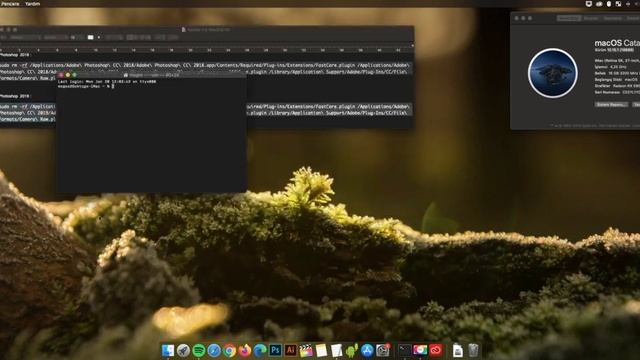Open Firefox from the Dock
The image size is (640, 360).
point(245,350)
